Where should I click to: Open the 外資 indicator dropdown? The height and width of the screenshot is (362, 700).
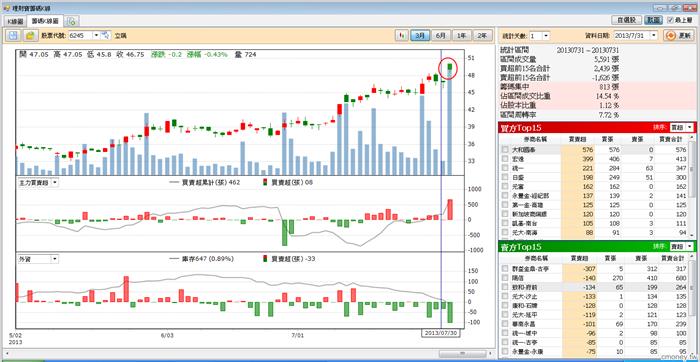pos(55,258)
